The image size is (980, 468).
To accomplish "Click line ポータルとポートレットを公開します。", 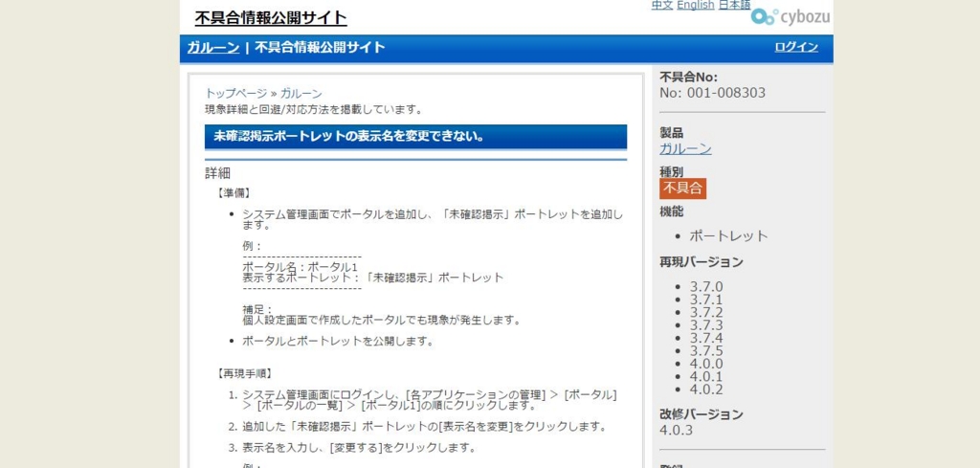I will point(338,342).
